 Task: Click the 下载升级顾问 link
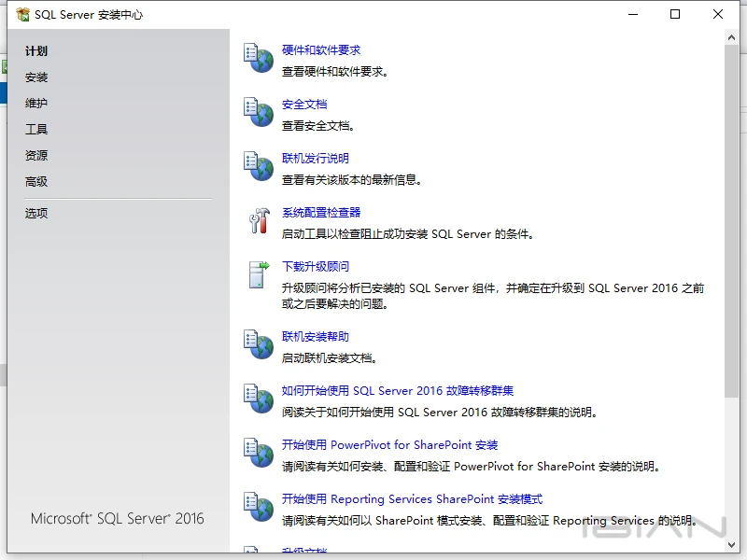pyautogui.click(x=316, y=267)
